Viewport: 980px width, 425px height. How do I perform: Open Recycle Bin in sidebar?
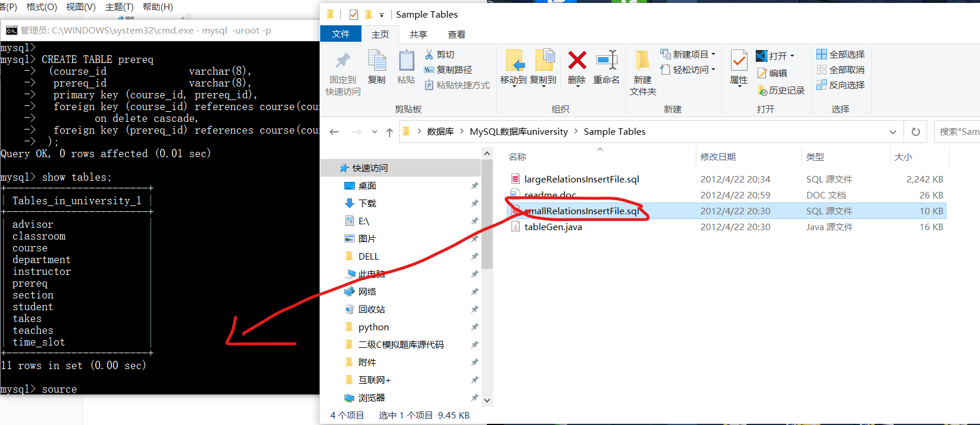[x=364, y=309]
